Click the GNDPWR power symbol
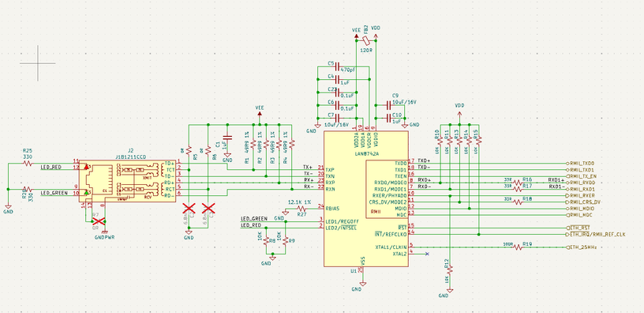Screen dimensions: 644x313 105,232
